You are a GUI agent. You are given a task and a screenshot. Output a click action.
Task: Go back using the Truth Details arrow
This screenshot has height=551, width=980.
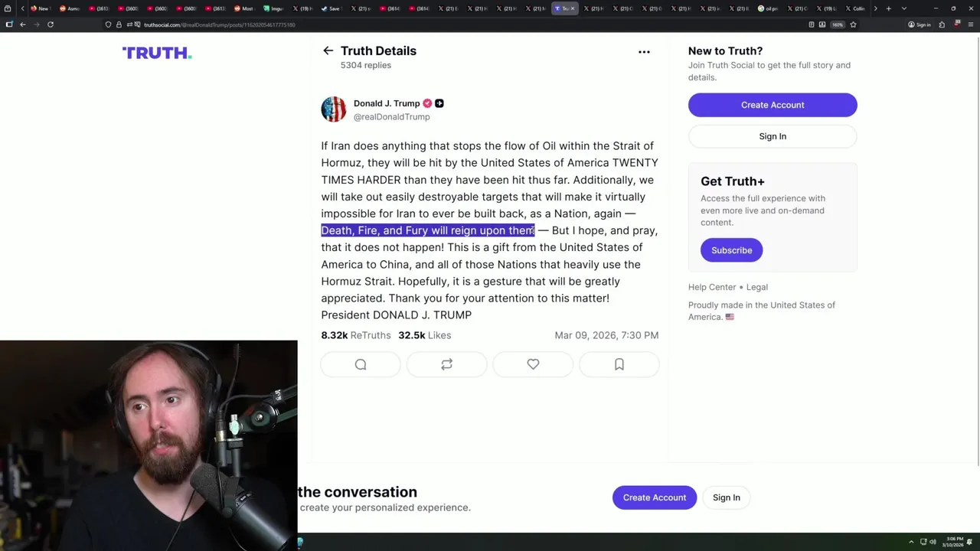click(328, 51)
